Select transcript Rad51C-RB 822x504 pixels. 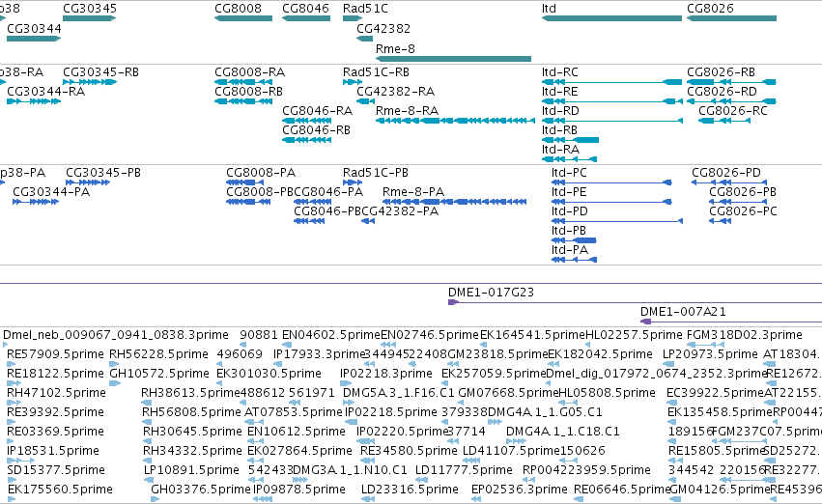(353, 82)
